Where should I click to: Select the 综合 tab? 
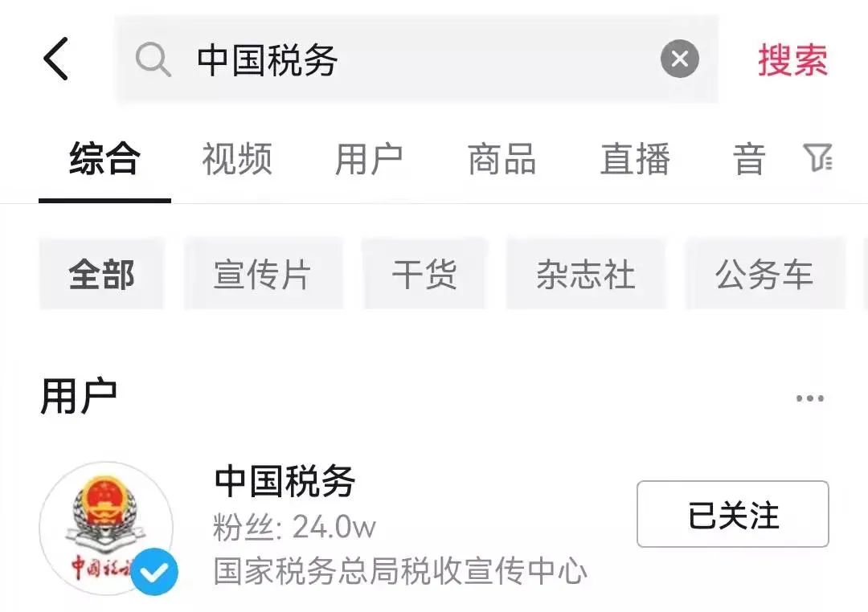pyautogui.click(x=104, y=159)
